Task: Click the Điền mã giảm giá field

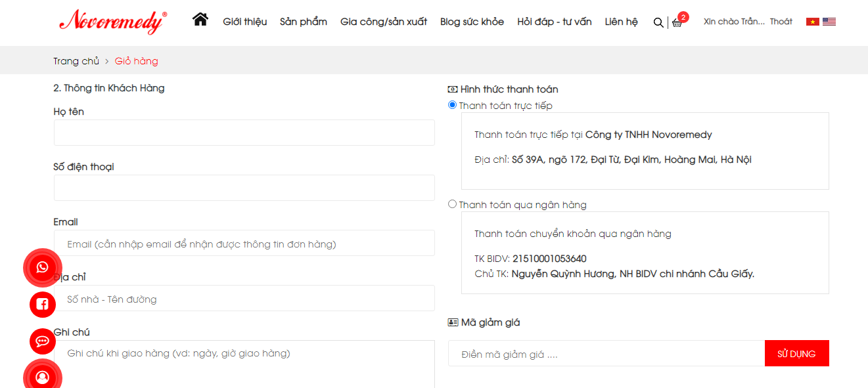Action: click(x=606, y=353)
